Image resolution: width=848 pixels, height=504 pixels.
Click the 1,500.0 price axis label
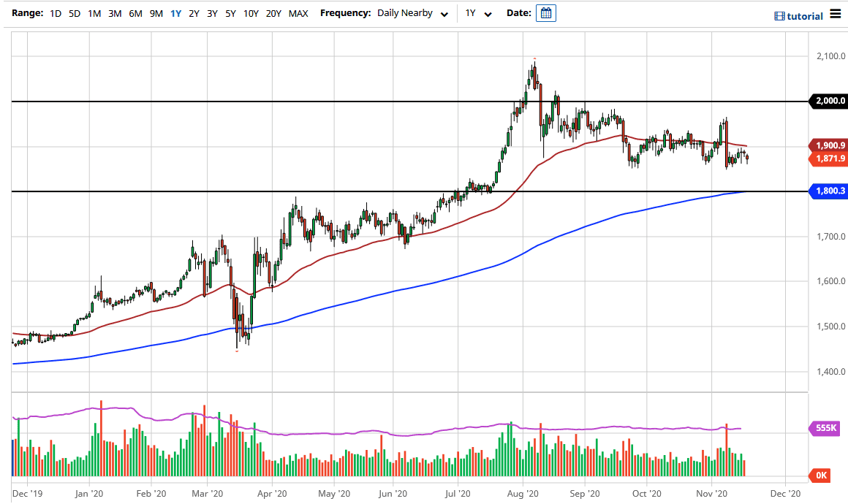point(830,327)
